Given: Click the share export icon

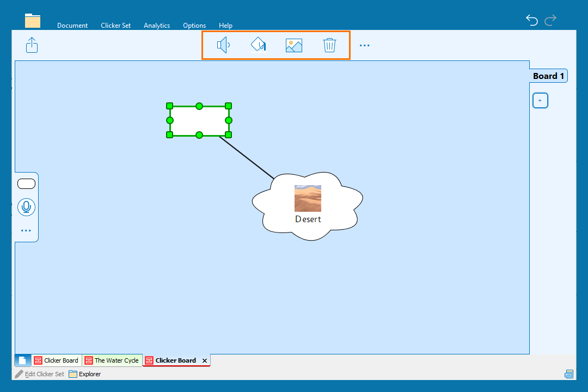Looking at the screenshot, I should pos(32,45).
